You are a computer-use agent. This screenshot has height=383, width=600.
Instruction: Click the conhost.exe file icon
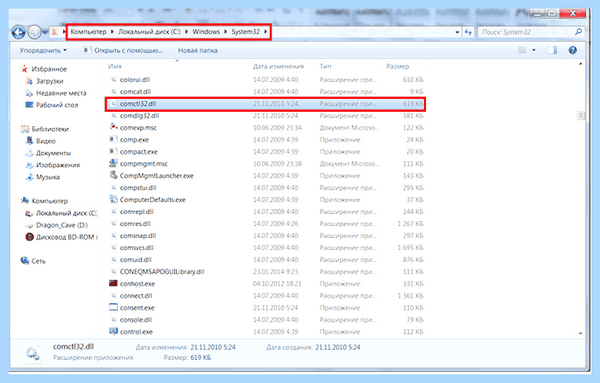113,284
